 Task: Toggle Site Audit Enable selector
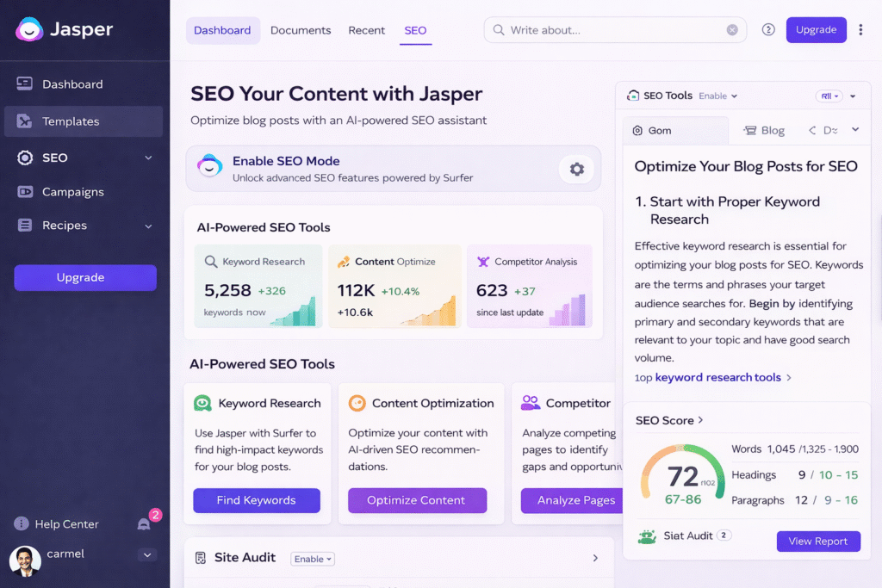click(x=312, y=559)
